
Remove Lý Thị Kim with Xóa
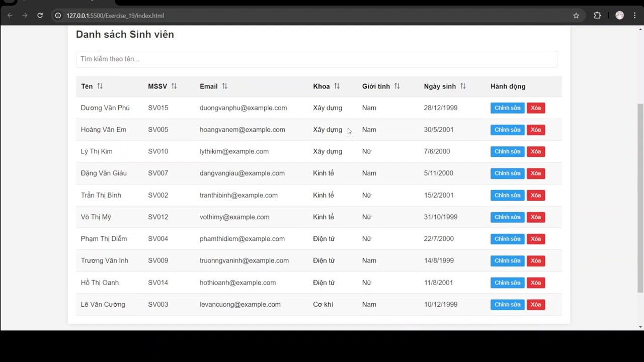535,151
